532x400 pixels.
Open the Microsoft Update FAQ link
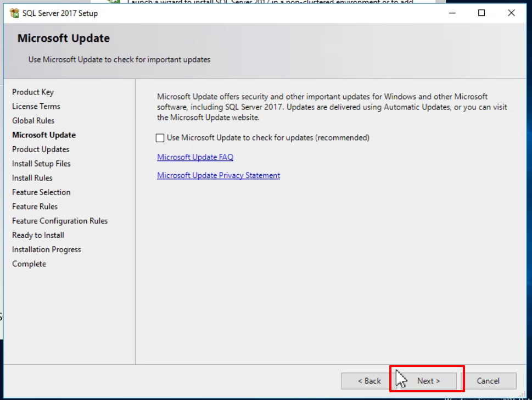tap(195, 157)
